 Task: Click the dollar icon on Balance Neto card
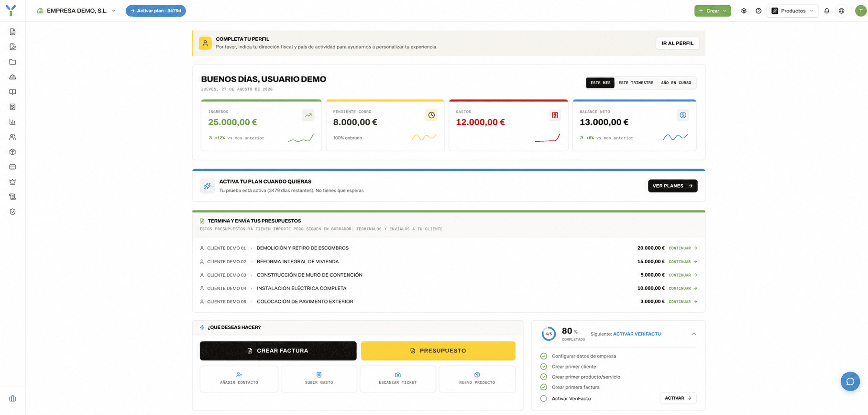click(683, 115)
